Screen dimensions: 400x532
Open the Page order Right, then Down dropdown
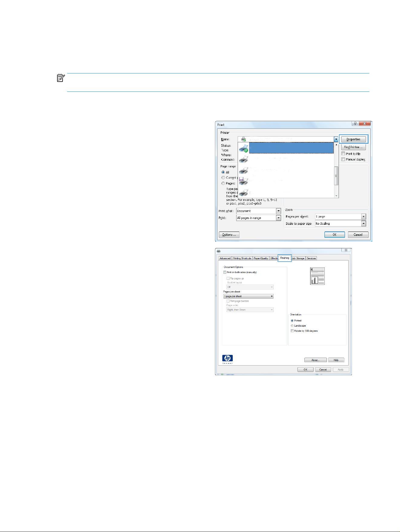coord(250,310)
